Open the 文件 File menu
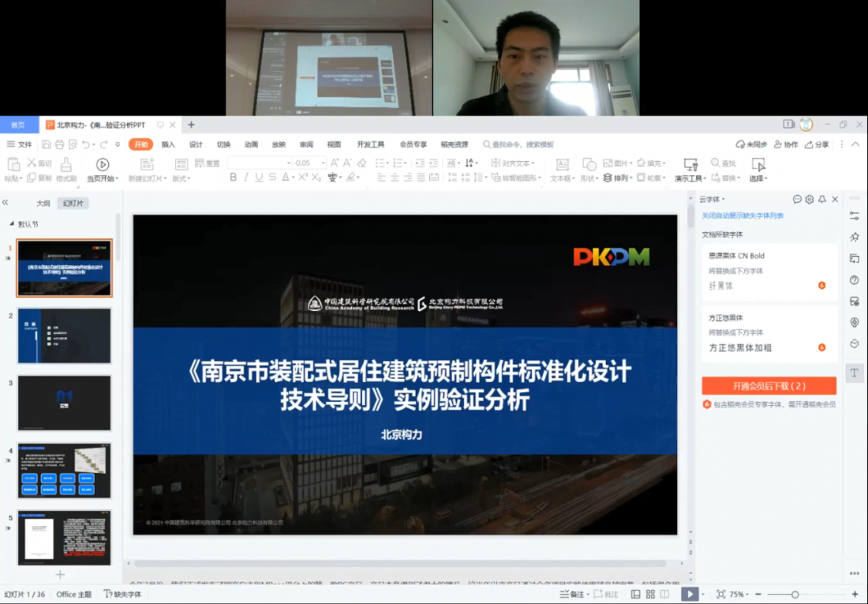Viewport: 868px width, 604px height. [x=20, y=144]
